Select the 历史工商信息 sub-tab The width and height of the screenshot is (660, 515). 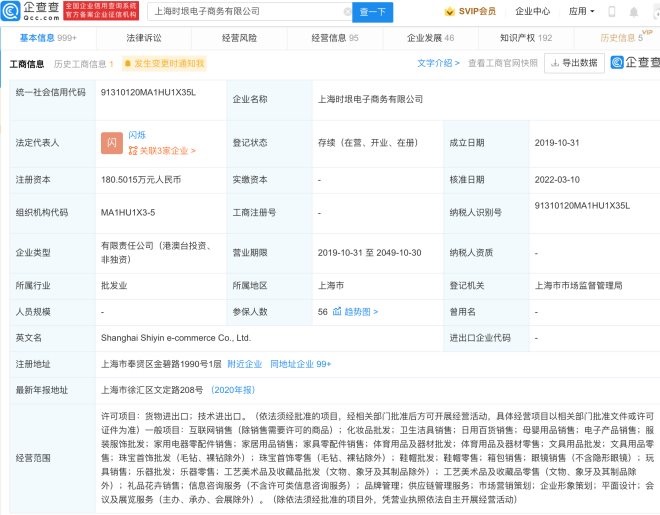tap(84, 63)
